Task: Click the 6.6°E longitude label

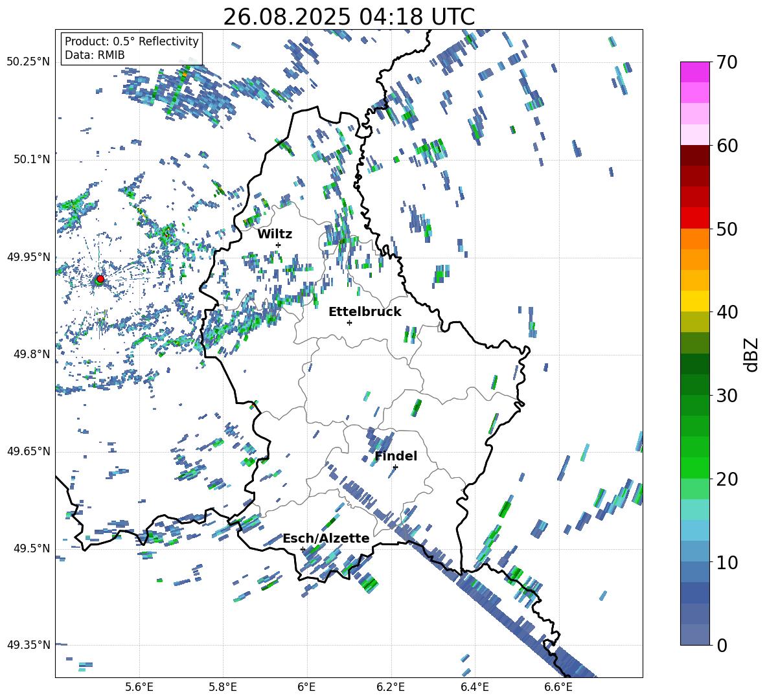Action: (x=558, y=688)
